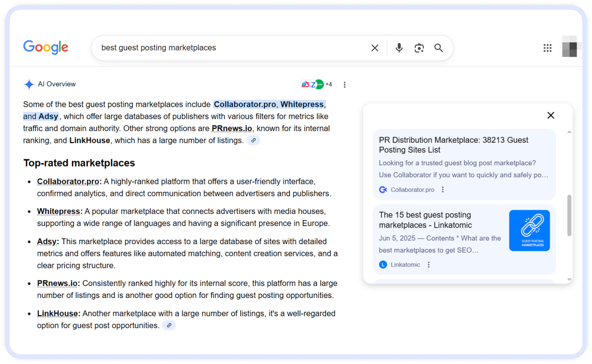Open the PR Distribution Marketplace result
This screenshot has height=364, width=592.
tap(453, 145)
